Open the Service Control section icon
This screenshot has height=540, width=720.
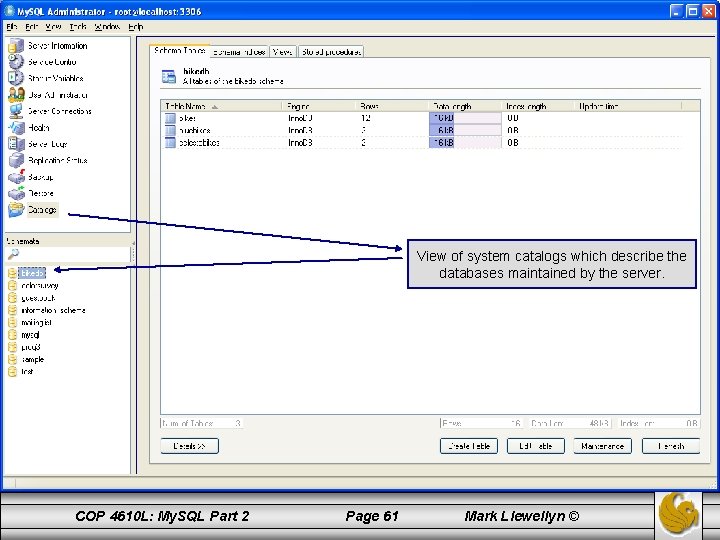point(16,62)
